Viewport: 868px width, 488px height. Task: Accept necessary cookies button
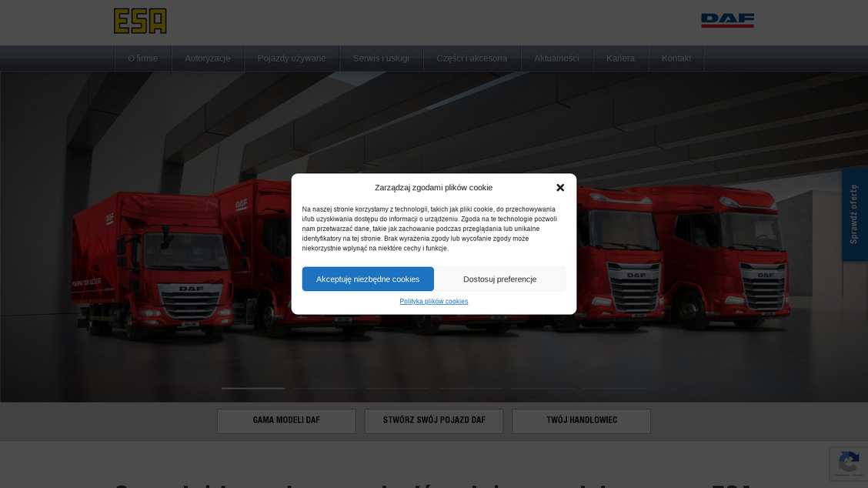(368, 279)
